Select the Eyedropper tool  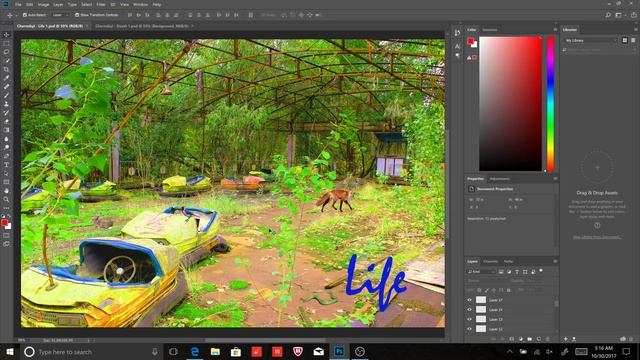[6, 78]
